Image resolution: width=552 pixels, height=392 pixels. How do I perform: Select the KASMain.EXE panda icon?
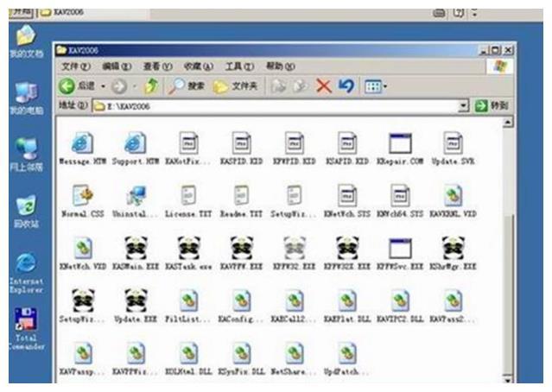pos(136,248)
